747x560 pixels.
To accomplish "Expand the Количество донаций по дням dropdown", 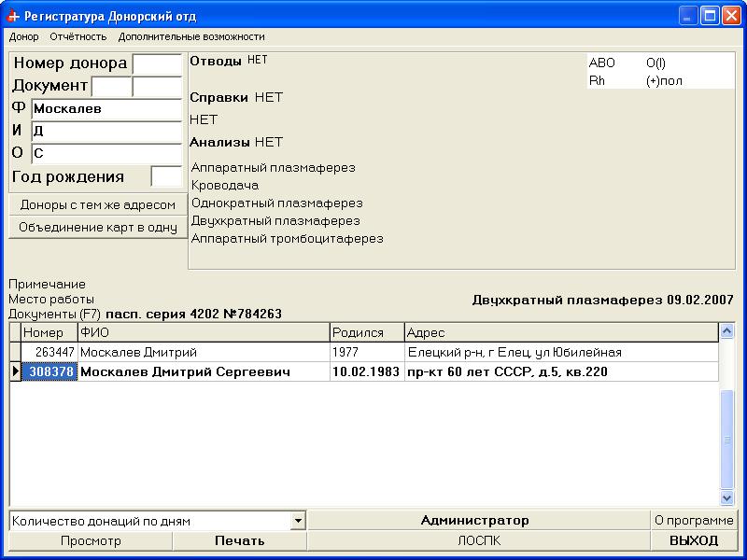I will [x=298, y=521].
